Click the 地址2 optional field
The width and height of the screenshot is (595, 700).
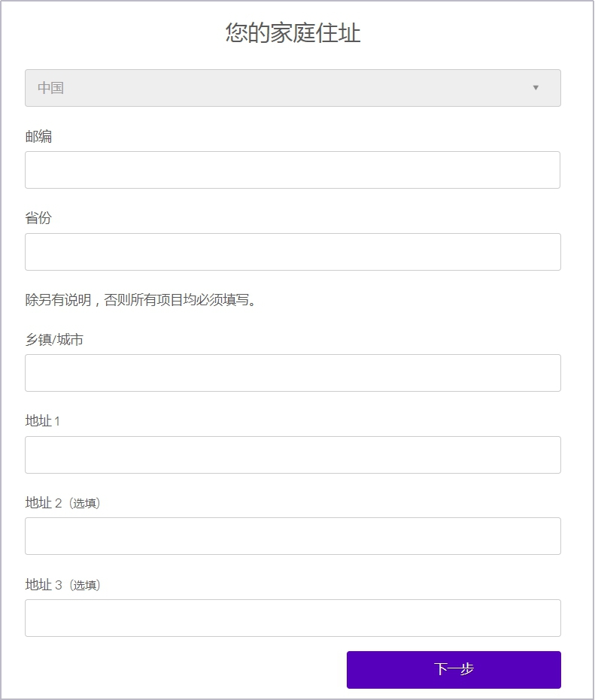(x=293, y=535)
